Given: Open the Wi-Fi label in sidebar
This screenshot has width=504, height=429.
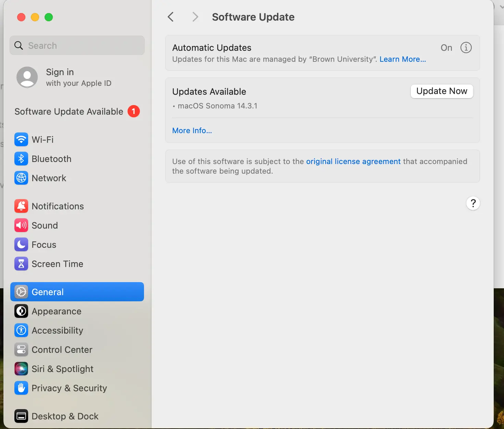Looking at the screenshot, I should [43, 139].
